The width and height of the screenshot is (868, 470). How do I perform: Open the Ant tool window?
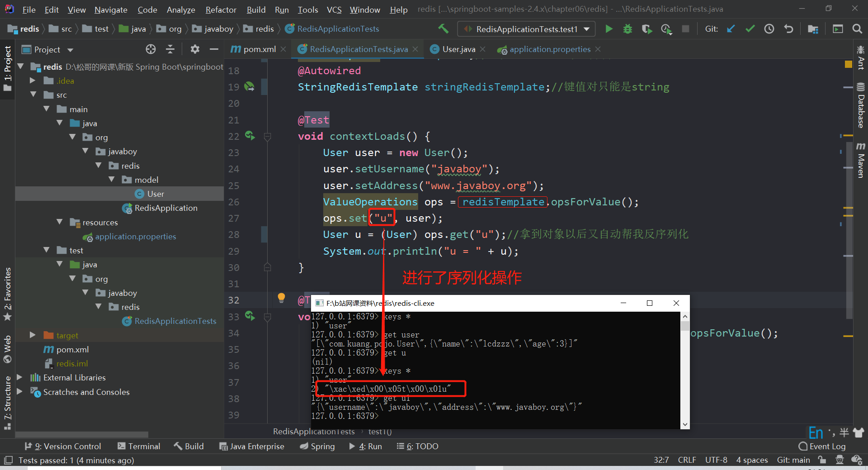tap(861, 57)
